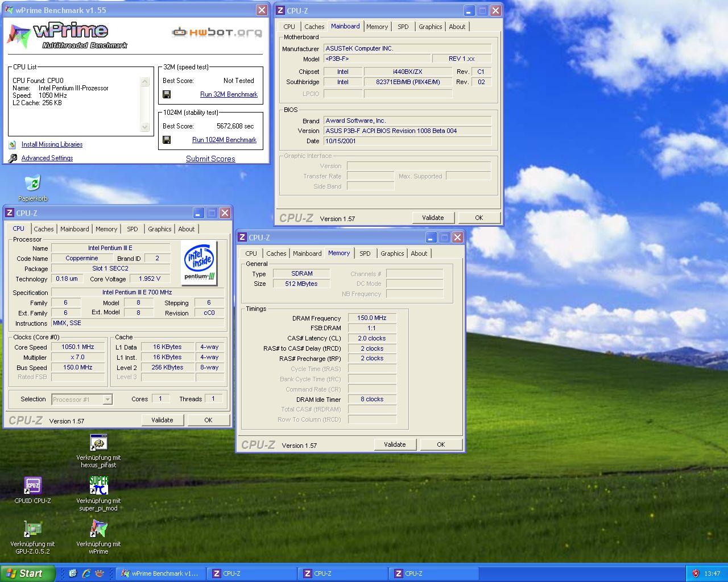Select SPD tab in Mainboard CPU-Z window
The width and height of the screenshot is (728, 582).
403,27
